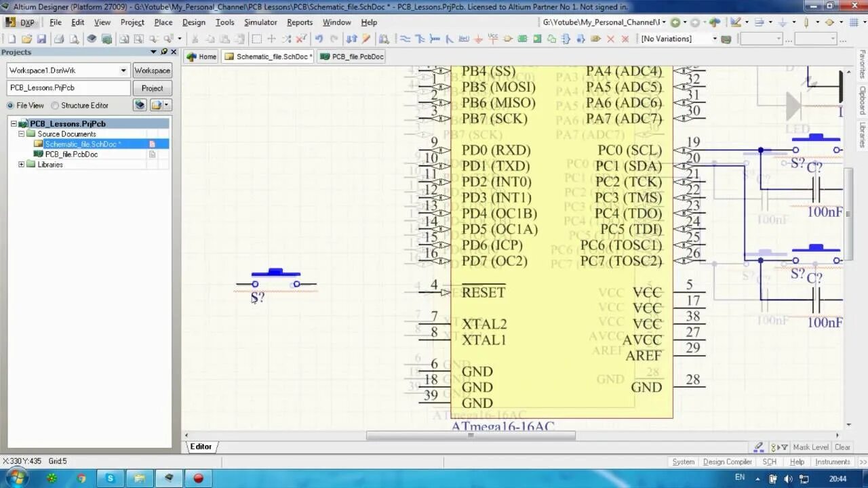Click the Print Preview icon
Viewport: 868px width, 488px height.
pyautogui.click(x=73, y=39)
